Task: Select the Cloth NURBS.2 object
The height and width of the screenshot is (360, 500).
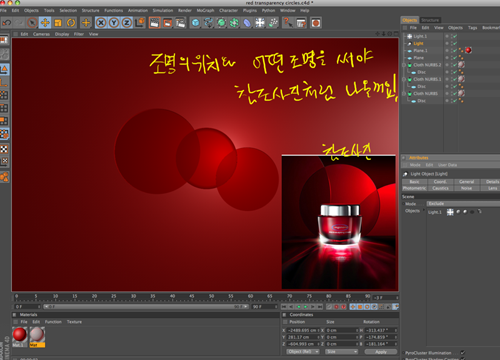Action: pos(427,65)
